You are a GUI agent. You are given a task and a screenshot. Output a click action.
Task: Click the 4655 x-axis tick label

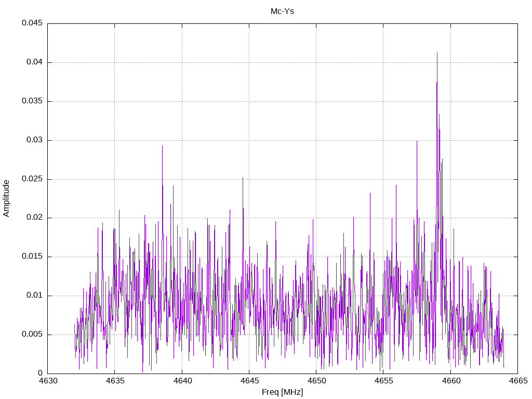click(x=383, y=381)
